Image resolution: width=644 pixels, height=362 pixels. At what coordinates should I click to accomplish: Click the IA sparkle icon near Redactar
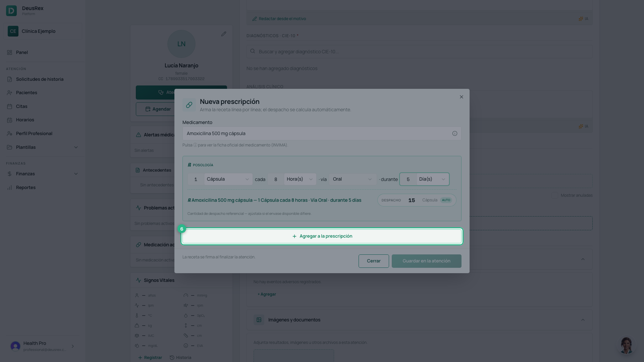tap(581, 19)
